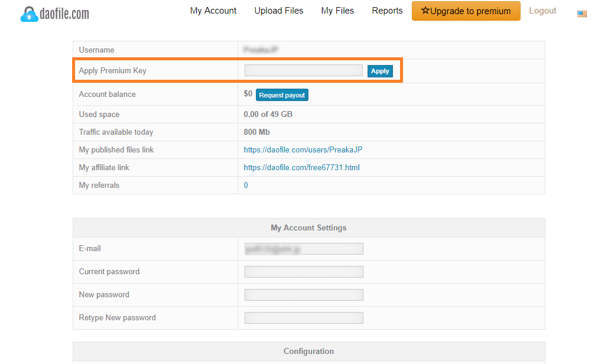This screenshot has height=364, width=611.
Task: Click the daofile.com cloud logo
Action: pyautogui.click(x=54, y=14)
